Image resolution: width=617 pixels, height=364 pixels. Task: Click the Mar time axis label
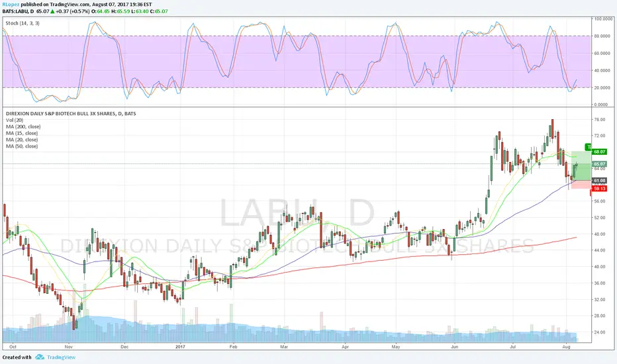click(x=284, y=347)
